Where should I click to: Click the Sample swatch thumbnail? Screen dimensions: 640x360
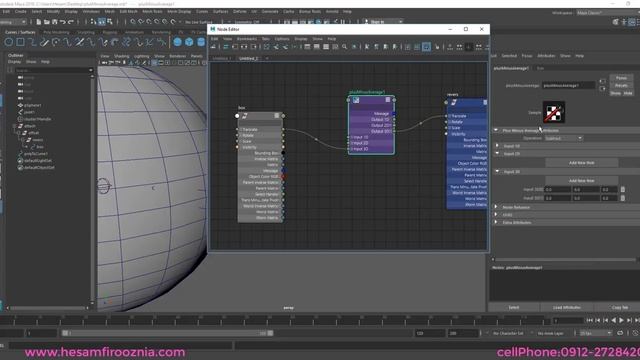(554, 112)
